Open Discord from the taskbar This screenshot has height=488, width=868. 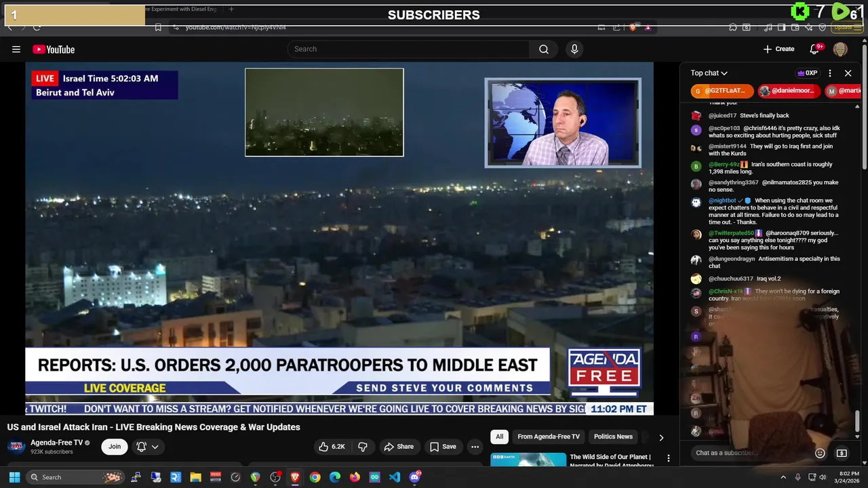click(415, 477)
